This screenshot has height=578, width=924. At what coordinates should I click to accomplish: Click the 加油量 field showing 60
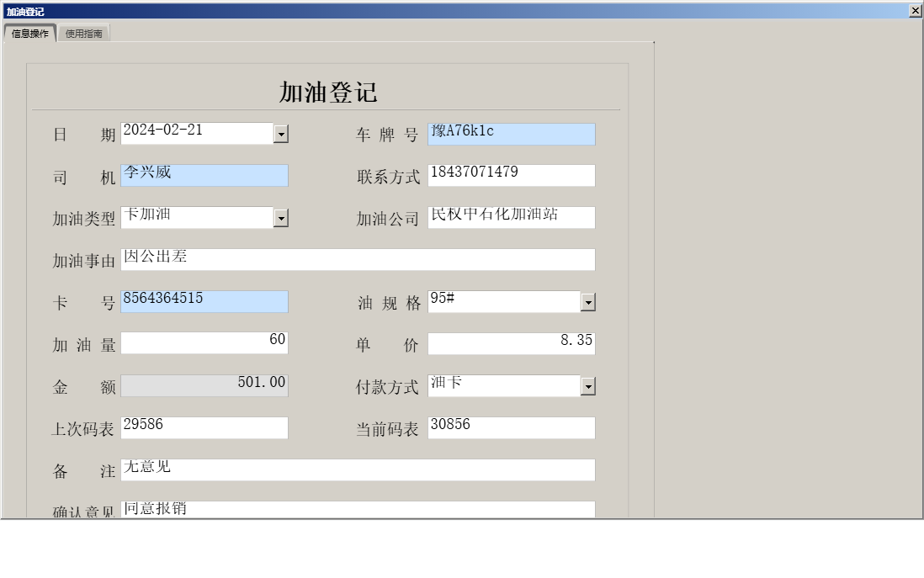[202, 342]
